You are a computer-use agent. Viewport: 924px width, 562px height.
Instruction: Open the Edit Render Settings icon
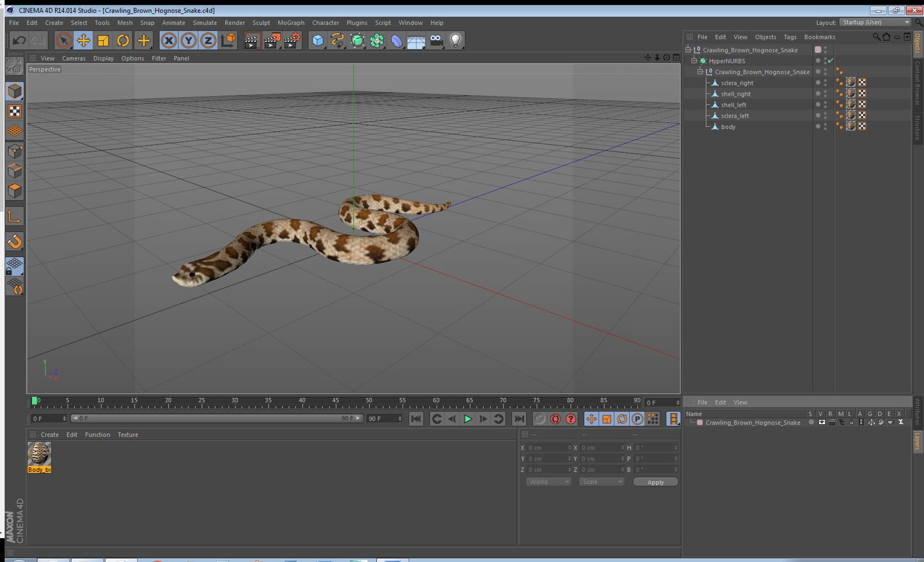[292, 40]
